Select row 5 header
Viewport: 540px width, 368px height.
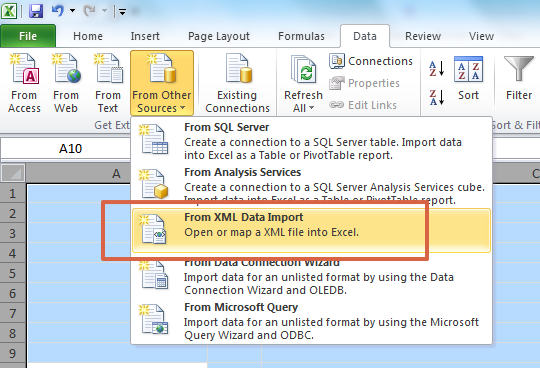click(x=13, y=273)
